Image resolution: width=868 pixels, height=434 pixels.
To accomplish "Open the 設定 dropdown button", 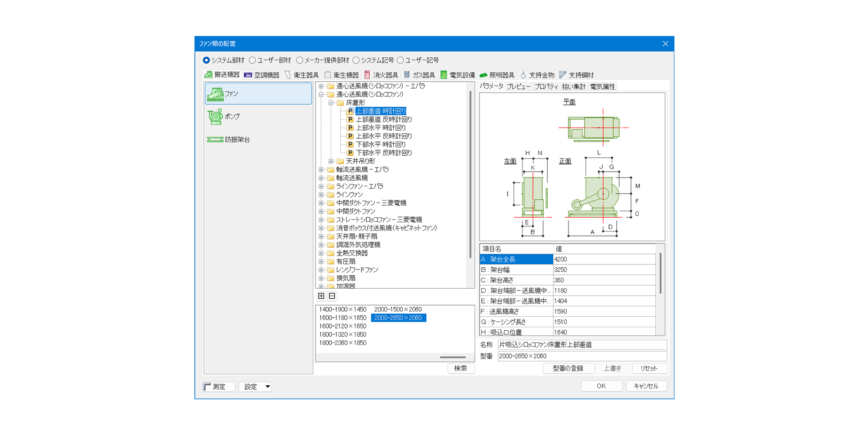I will (255, 387).
